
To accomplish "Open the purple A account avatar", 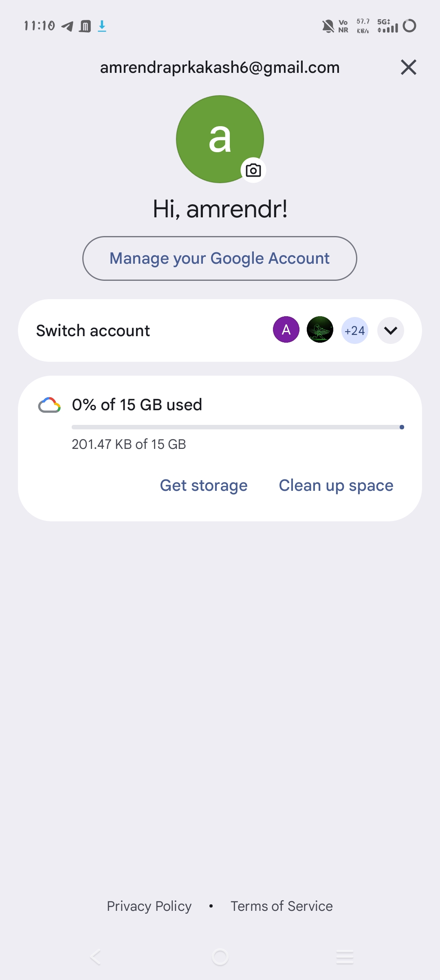I will click(286, 330).
